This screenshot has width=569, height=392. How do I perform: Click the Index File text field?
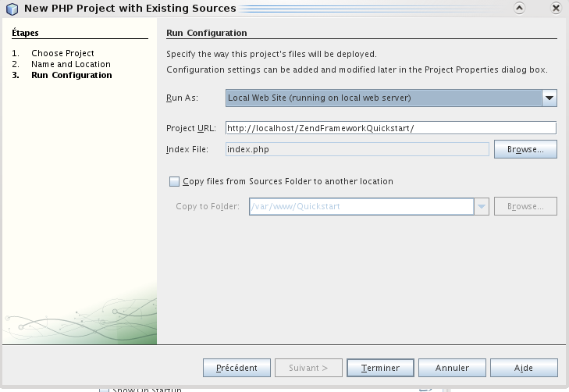[357, 149]
